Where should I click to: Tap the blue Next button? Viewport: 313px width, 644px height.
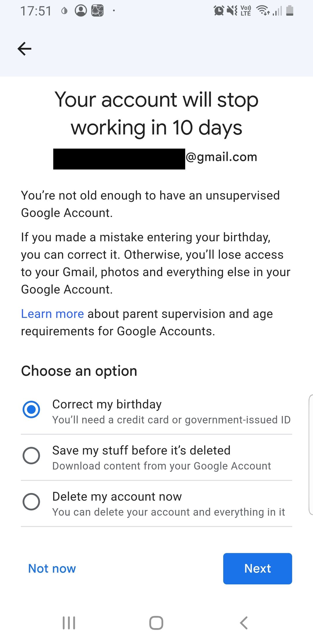click(258, 568)
